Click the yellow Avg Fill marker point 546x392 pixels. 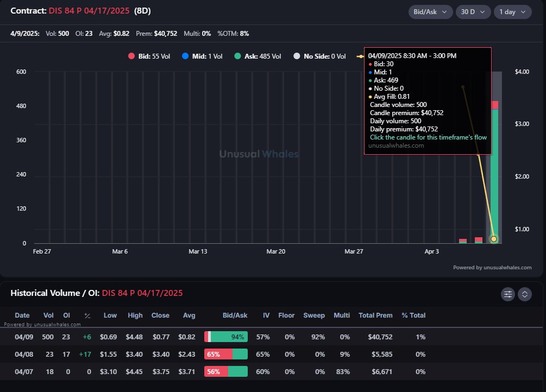pyautogui.click(x=494, y=239)
